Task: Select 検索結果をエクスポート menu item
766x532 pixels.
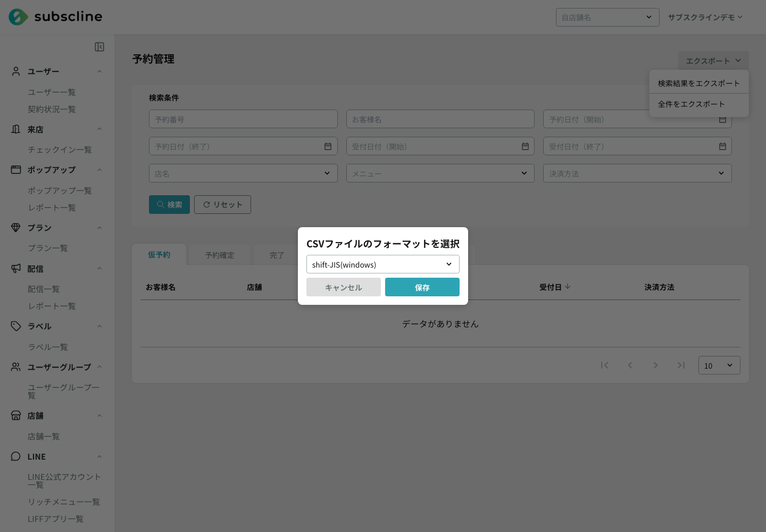Action: [x=699, y=83]
